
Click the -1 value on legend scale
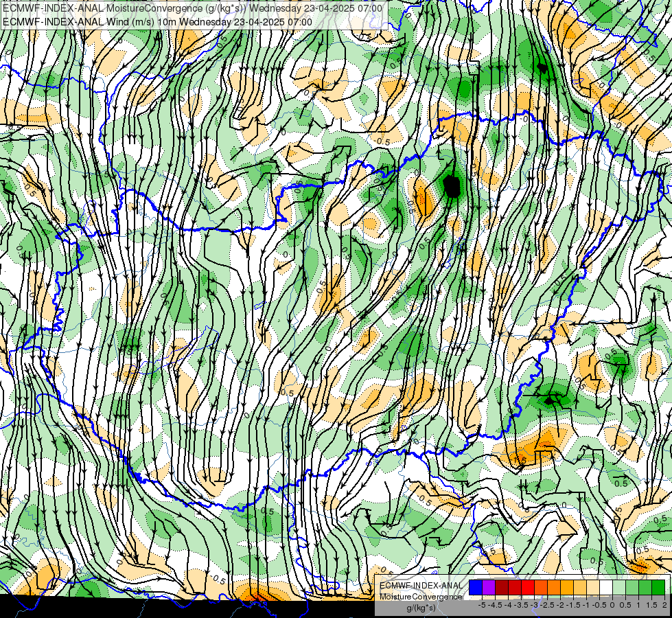point(586,605)
